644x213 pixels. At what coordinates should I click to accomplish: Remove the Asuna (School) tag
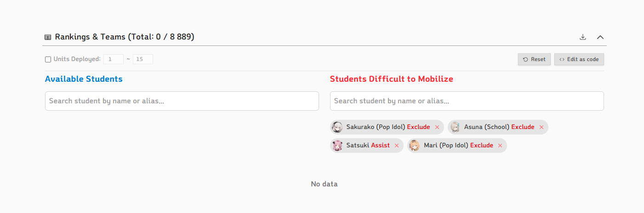point(541,127)
